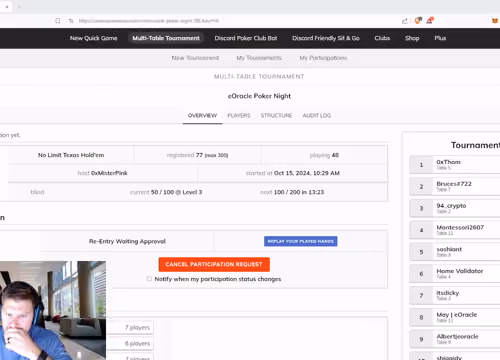Click the webcam video overlay
Screen dimensions: 500x360
pos(53,311)
